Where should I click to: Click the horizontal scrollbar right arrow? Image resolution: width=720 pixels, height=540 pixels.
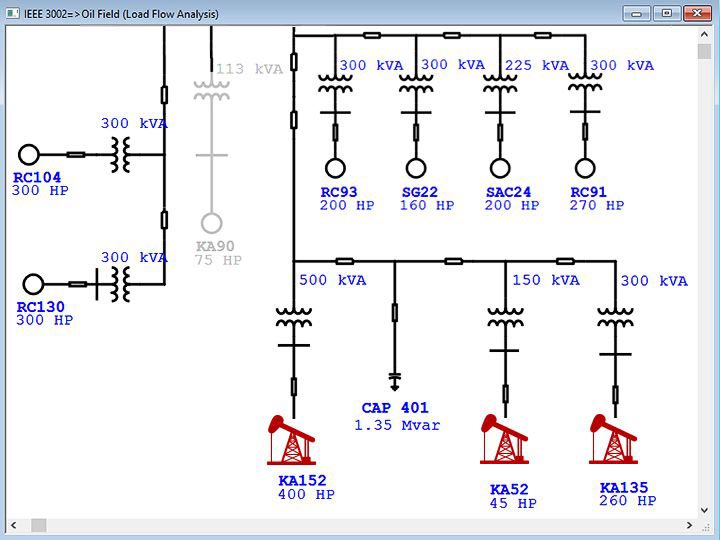pyautogui.click(x=689, y=525)
